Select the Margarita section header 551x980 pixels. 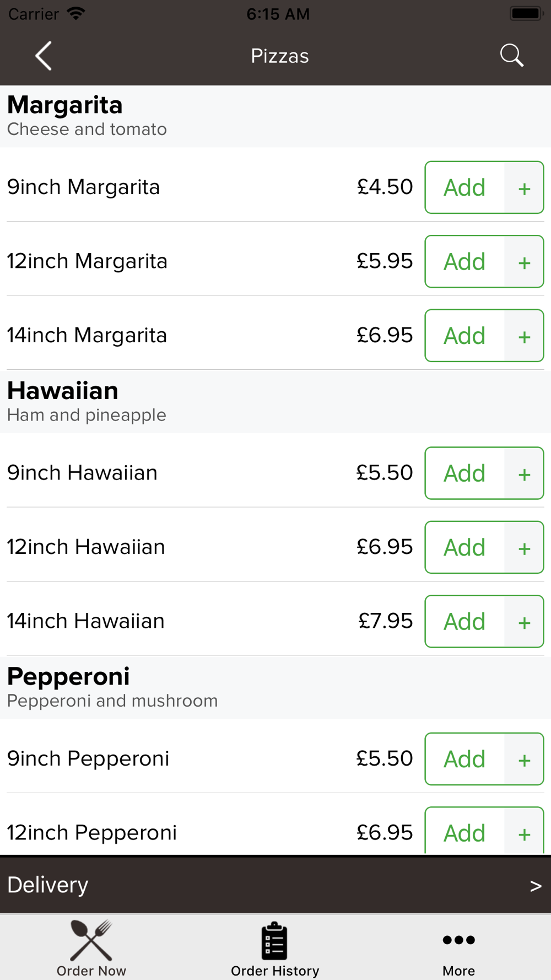click(65, 106)
